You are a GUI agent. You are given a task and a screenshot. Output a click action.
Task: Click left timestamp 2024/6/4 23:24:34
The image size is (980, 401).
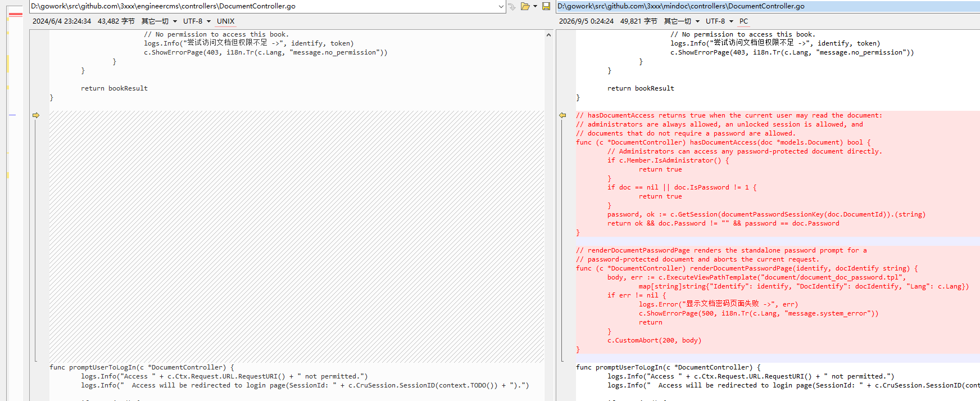point(62,21)
